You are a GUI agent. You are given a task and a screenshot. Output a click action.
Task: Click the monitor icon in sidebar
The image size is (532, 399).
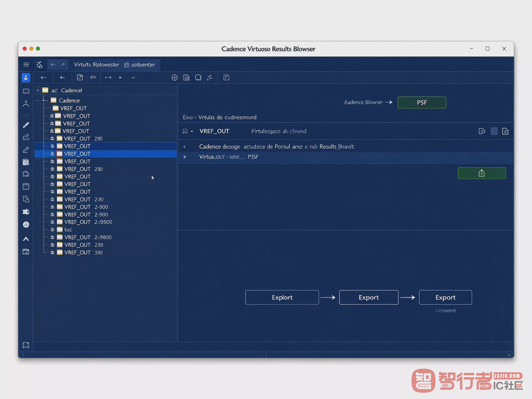pos(26,91)
